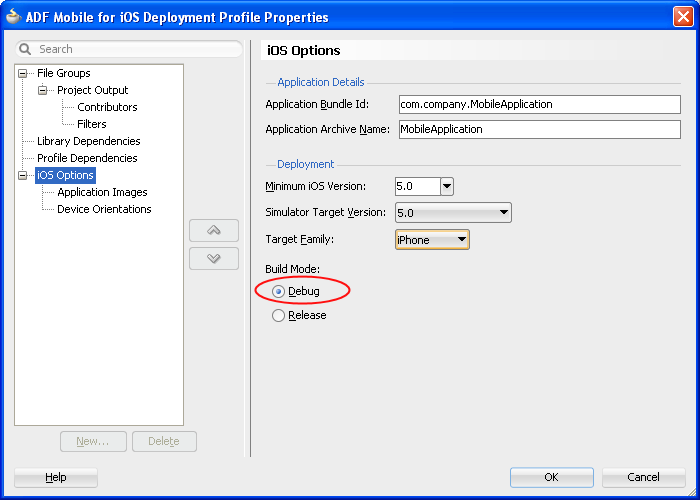700x500 pixels.
Task: Collapse the Project Output node
Action: [x=42, y=90]
